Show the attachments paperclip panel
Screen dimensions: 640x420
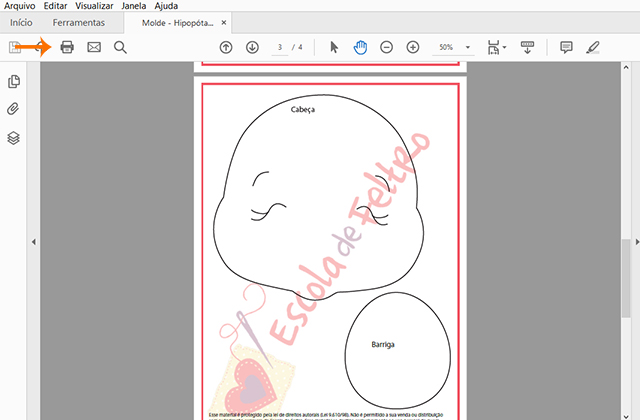click(x=14, y=110)
